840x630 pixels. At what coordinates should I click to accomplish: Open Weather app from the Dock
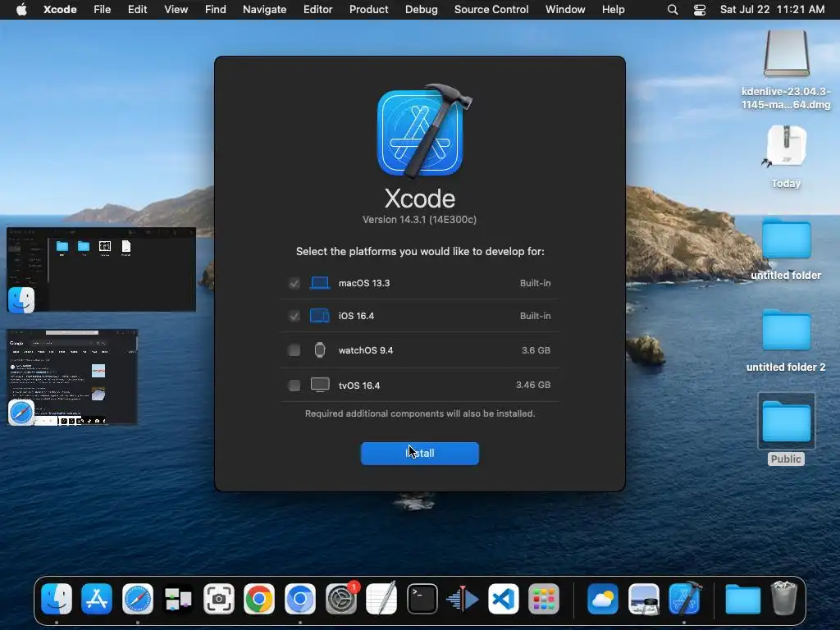pyautogui.click(x=603, y=598)
